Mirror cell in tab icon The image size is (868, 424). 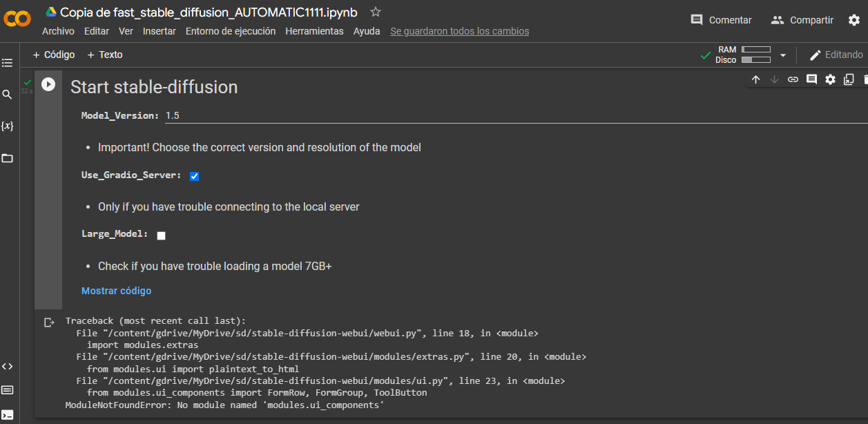tap(849, 79)
